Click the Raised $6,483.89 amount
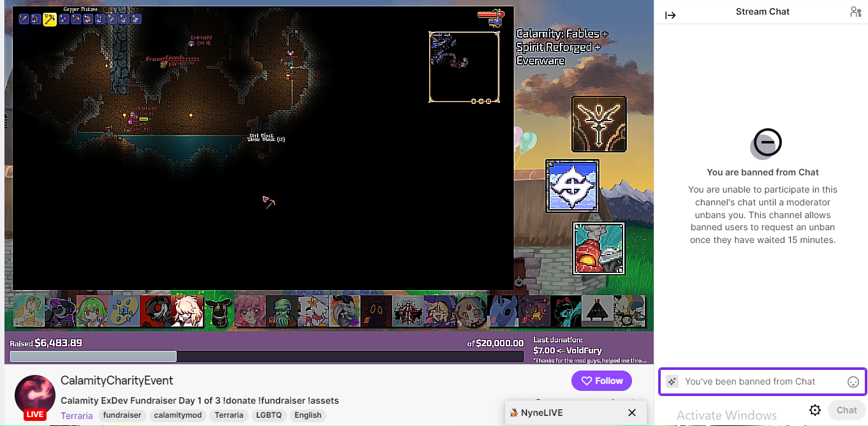This screenshot has height=426, width=868. (x=46, y=342)
